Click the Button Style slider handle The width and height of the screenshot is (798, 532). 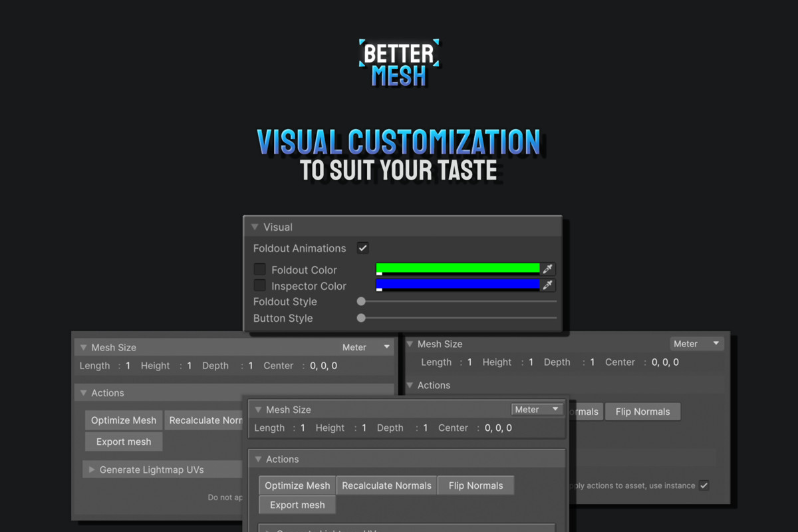[361, 318]
